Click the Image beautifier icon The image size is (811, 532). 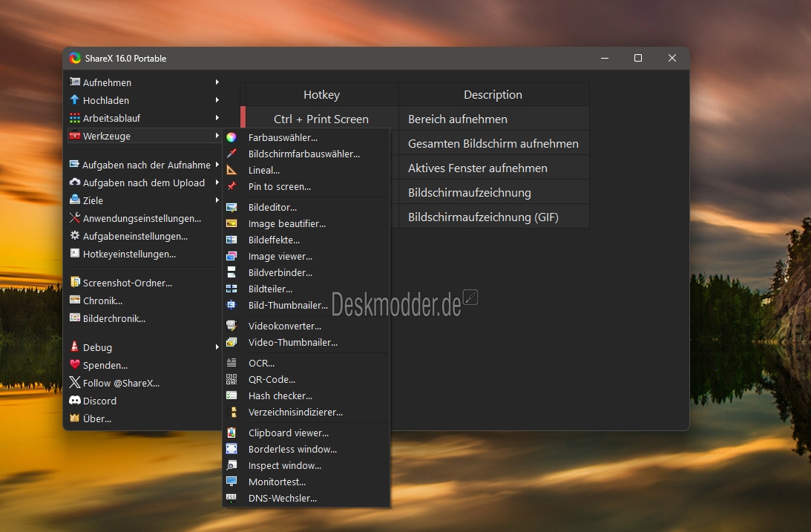(232, 223)
